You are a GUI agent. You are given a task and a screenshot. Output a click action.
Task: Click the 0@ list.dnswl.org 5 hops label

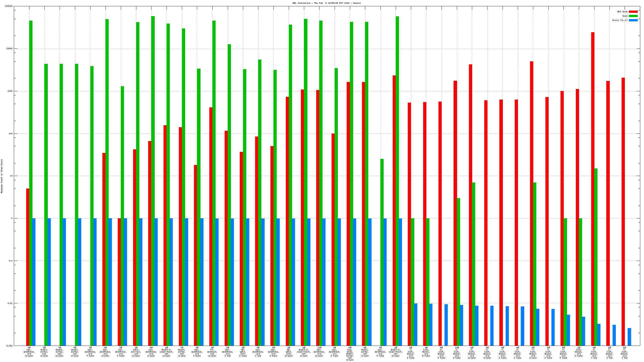tap(426, 352)
